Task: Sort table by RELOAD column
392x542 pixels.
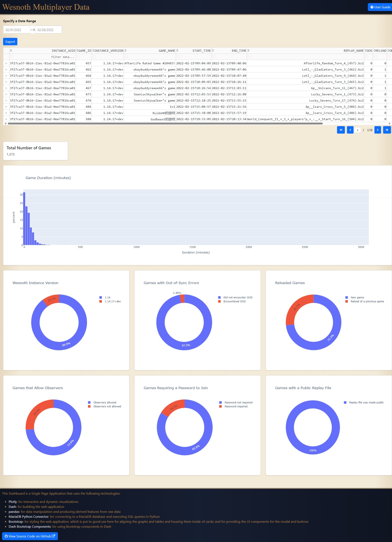Action: (x=374, y=51)
